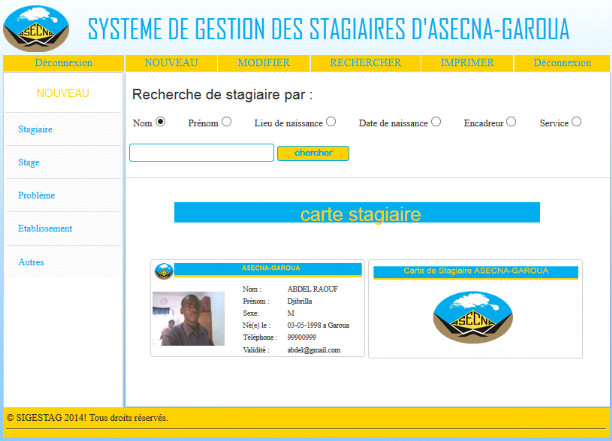Viewport: 612px width, 441px height.
Task: Click the small logo on the trainee card
Action: point(163,270)
